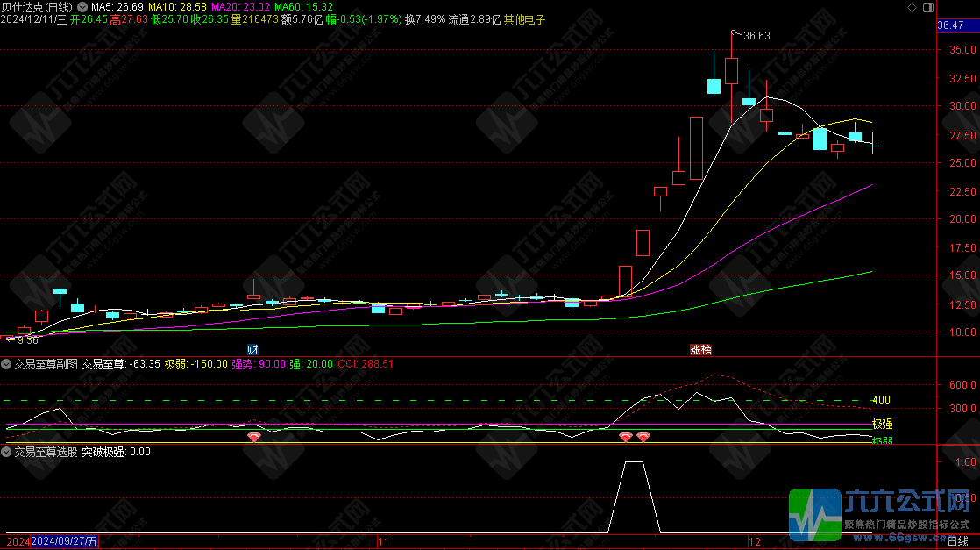Screen dimensions: 980x550
Task: Click the diamond icon at chart top-right
Action: tap(911, 6)
